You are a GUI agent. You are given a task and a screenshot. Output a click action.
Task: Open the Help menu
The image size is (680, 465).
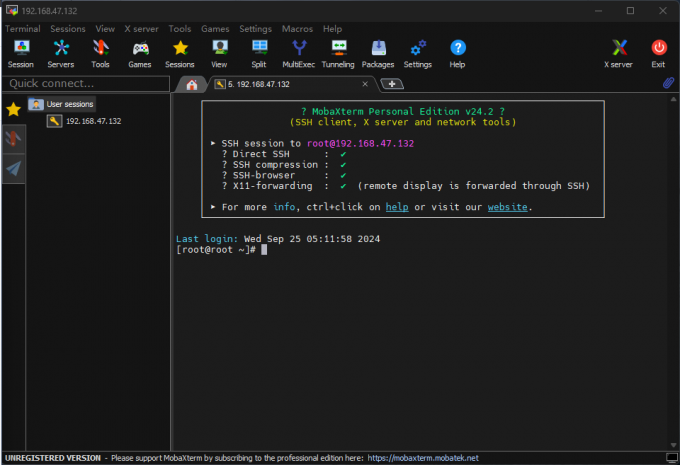332,29
